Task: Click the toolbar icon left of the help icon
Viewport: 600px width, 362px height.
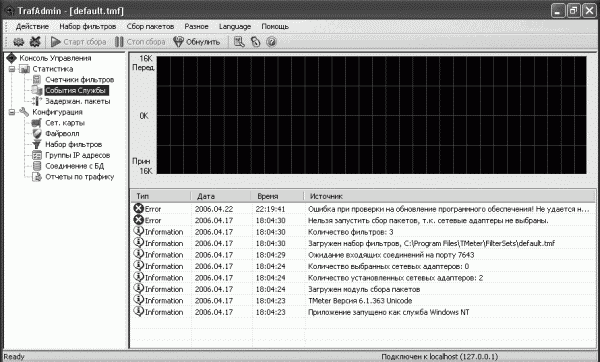Action: point(255,42)
